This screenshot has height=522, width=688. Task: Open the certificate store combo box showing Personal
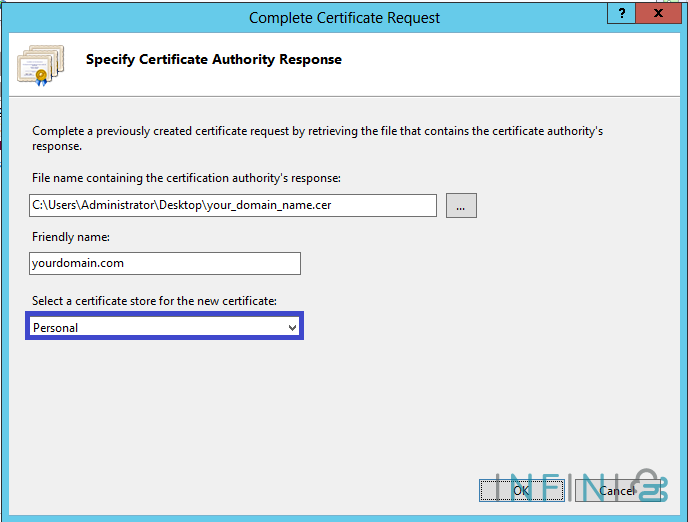(164, 327)
